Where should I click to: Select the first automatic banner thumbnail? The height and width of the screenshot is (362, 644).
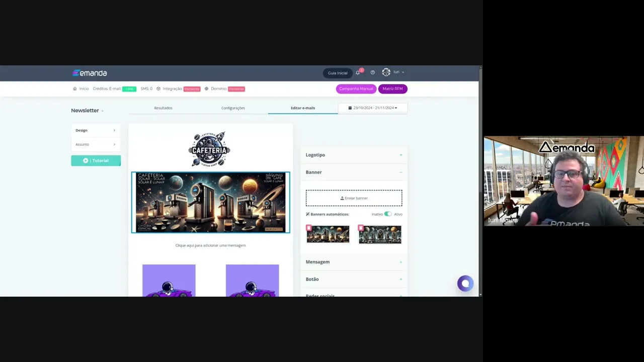point(328,234)
